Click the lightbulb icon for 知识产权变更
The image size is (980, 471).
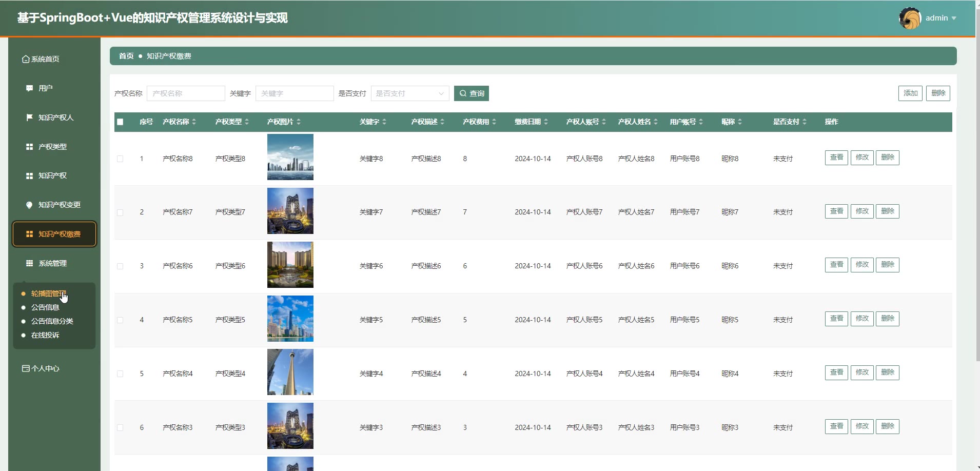point(29,205)
